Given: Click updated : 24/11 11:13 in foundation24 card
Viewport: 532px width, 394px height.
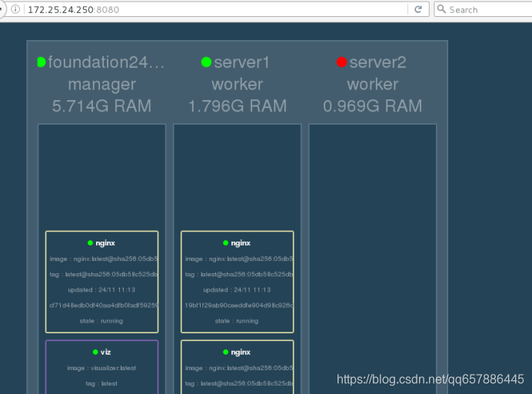Looking at the screenshot, I should 101,289.
